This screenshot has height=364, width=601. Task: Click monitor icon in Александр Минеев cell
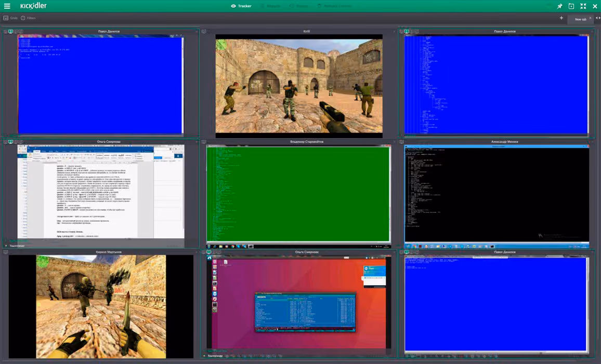(x=402, y=142)
